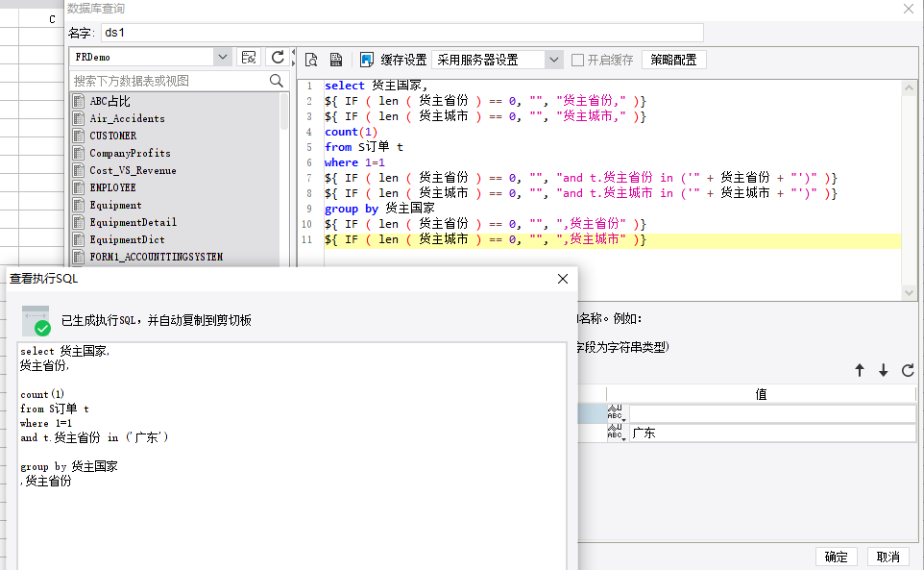Click the view executed SQL icon in toolbar
924x570 pixels.
pos(336,60)
